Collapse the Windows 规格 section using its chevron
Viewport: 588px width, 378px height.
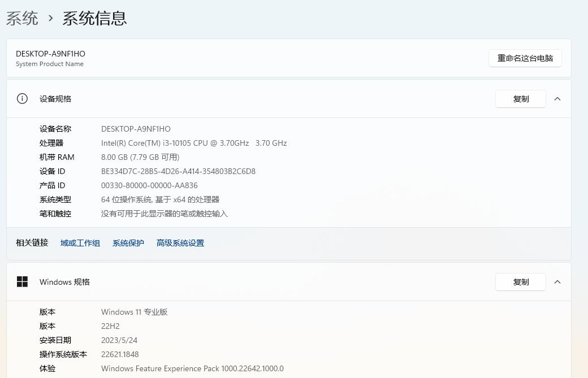point(557,281)
